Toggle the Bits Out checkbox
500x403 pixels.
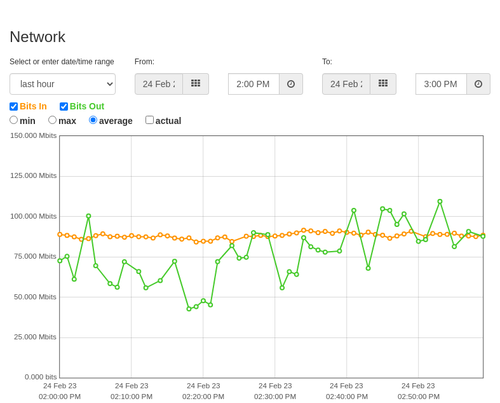click(x=64, y=106)
